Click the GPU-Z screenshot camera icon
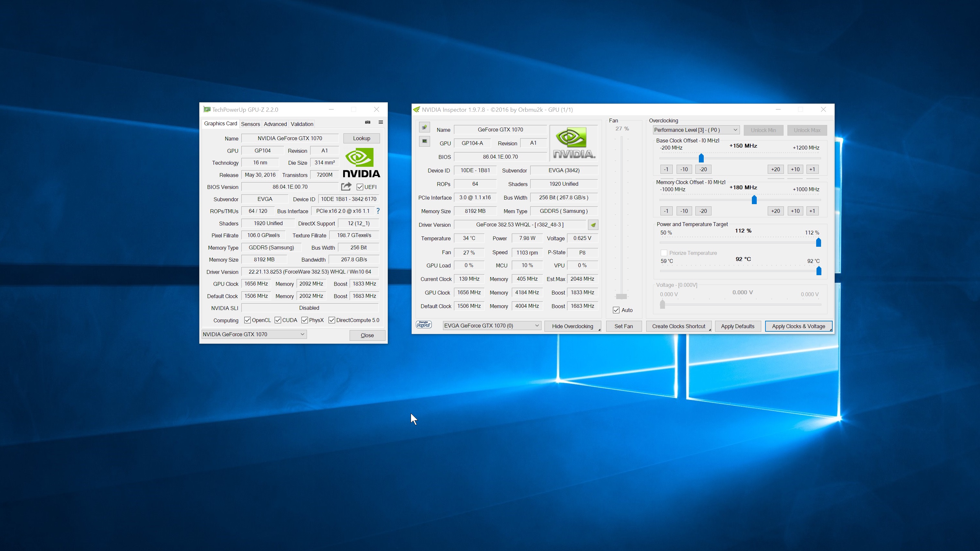Viewport: 980px width, 551px height. (x=367, y=122)
